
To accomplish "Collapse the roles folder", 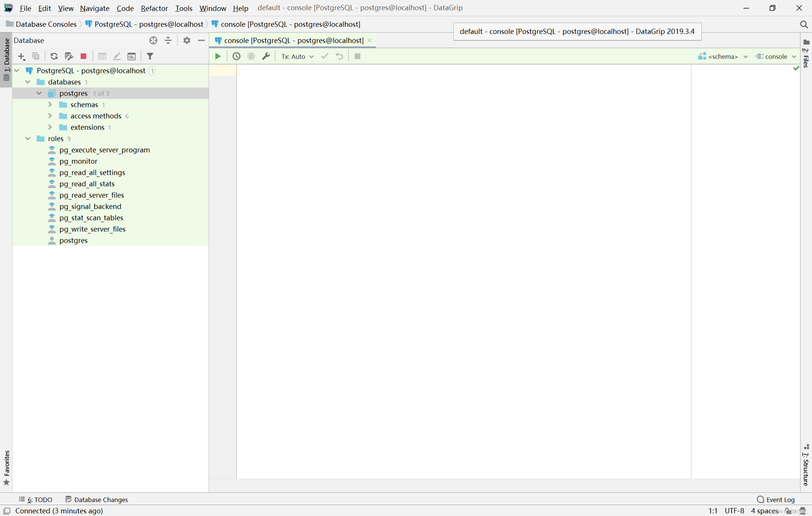I will [28, 139].
